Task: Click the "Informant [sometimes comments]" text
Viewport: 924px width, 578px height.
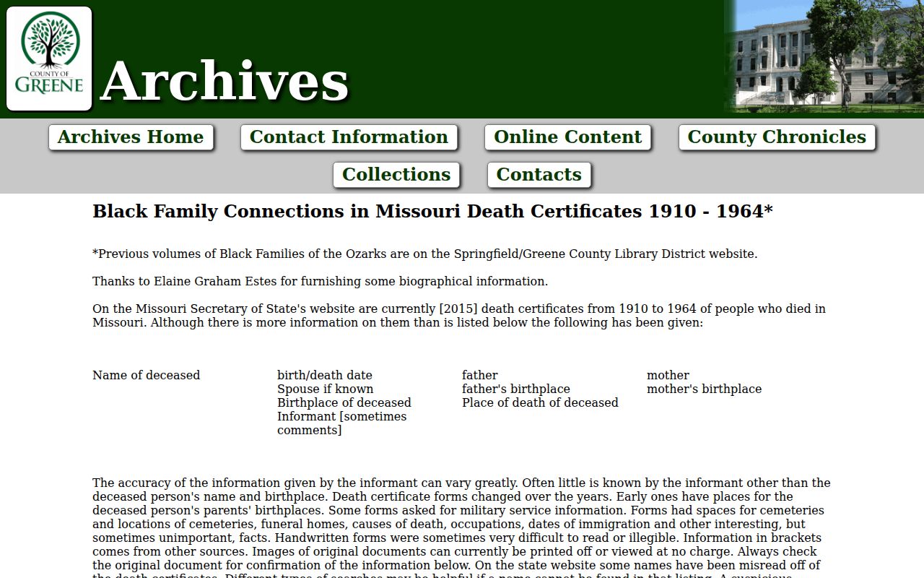Action: tap(342, 423)
